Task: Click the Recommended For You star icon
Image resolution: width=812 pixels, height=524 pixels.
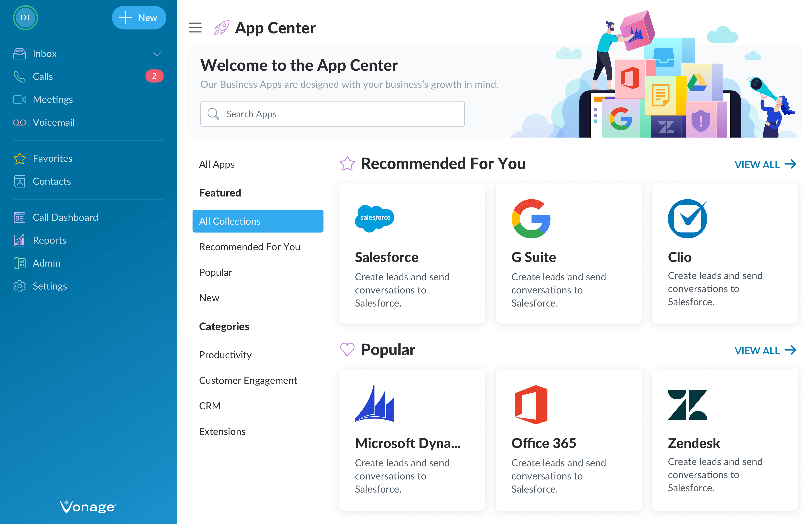Action: click(x=347, y=164)
